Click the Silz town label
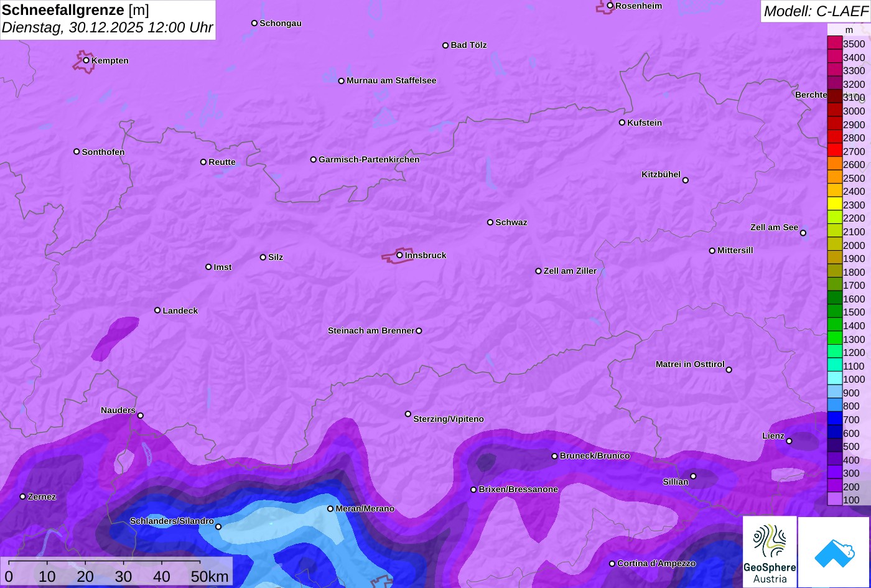The width and height of the screenshot is (871, 588). click(276, 258)
